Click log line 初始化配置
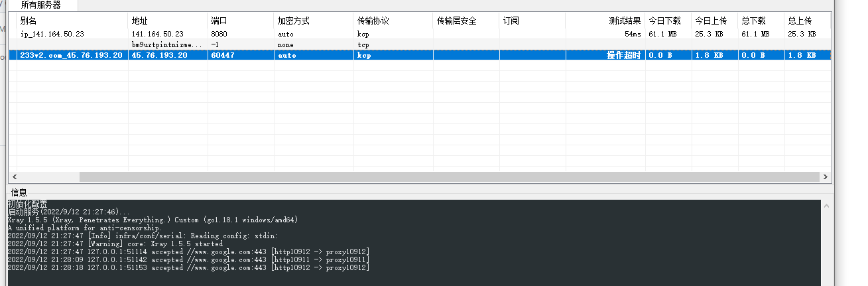This screenshot has height=286, width=868. [x=27, y=204]
